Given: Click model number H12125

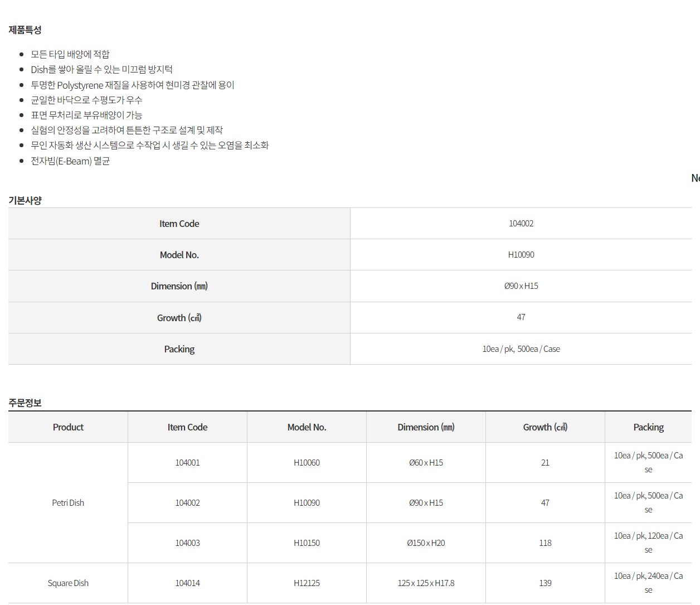Looking at the screenshot, I should click(x=307, y=583).
